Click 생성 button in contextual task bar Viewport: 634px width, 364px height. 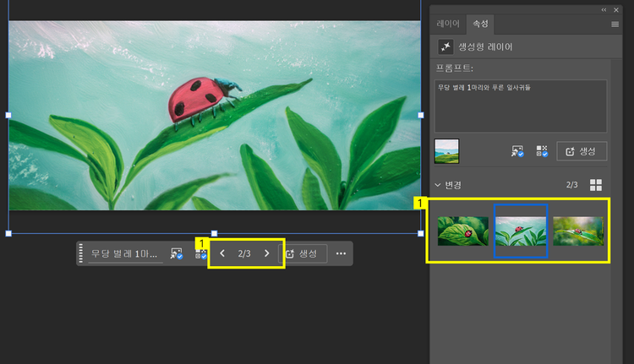coord(303,253)
